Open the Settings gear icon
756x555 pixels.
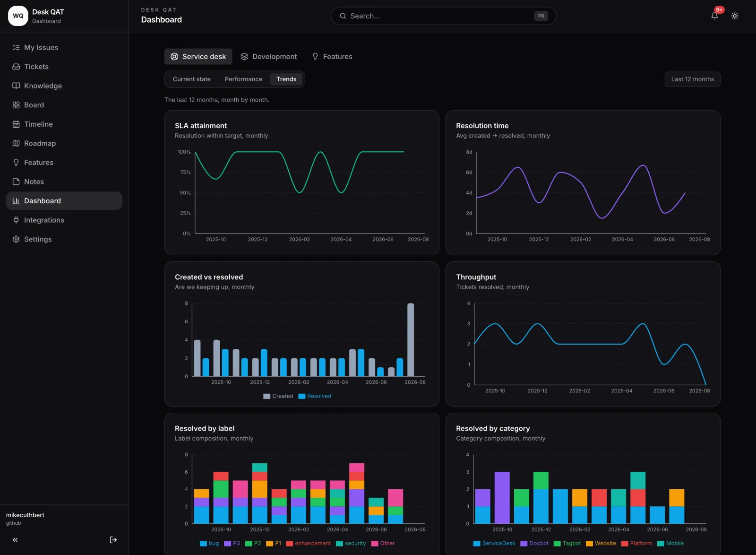click(16, 239)
